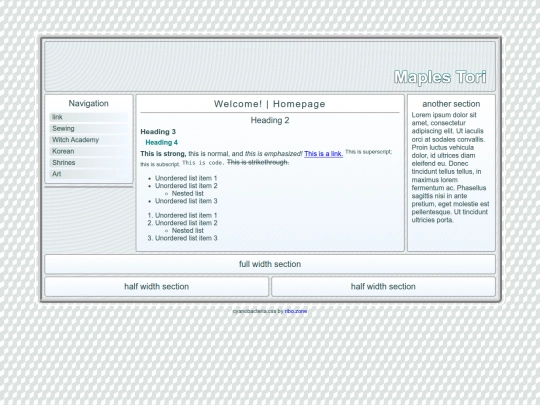This screenshot has height=405, width=540.
Task: Click numbered 'Unordered list item 2'
Action: [x=186, y=223]
